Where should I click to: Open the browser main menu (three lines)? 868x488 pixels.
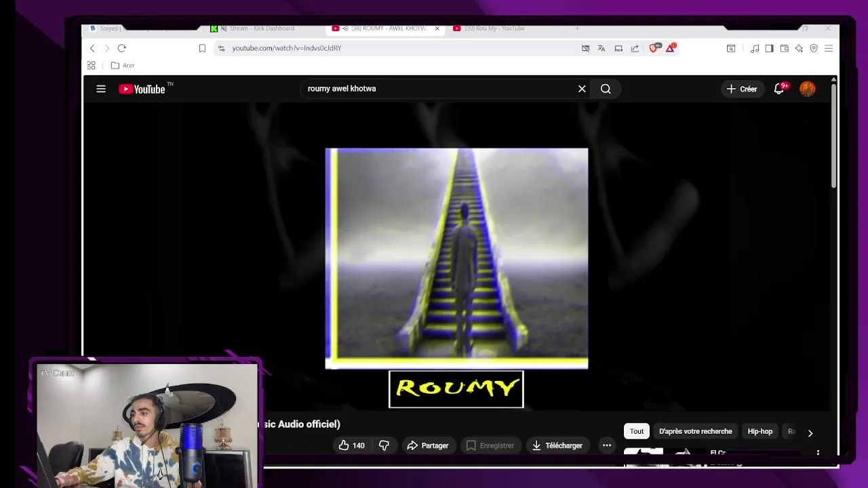click(x=829, y=48)
